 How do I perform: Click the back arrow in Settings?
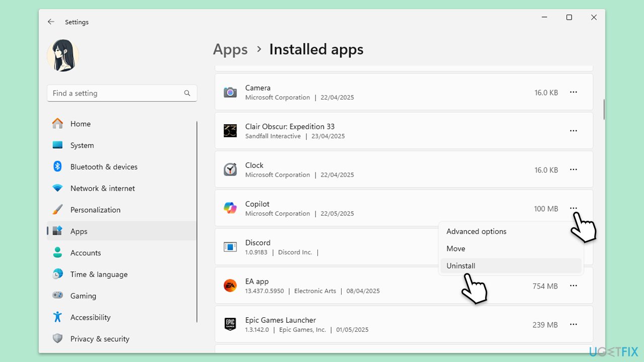coord(51,22)
